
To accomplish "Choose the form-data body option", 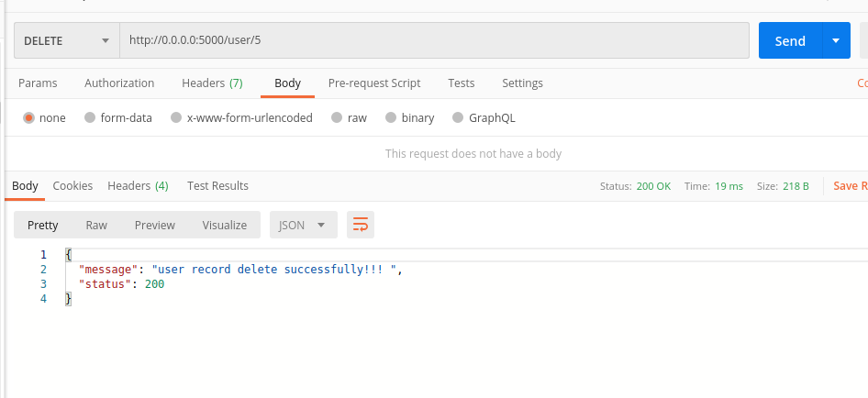I will point(90,117).
